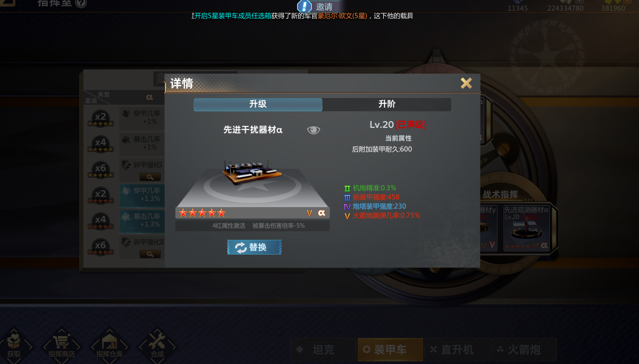Screen dimensions: 639x364
Task: Close the 详情 dialog with the X
Action: pyautogui.click(x=466, y=83)
